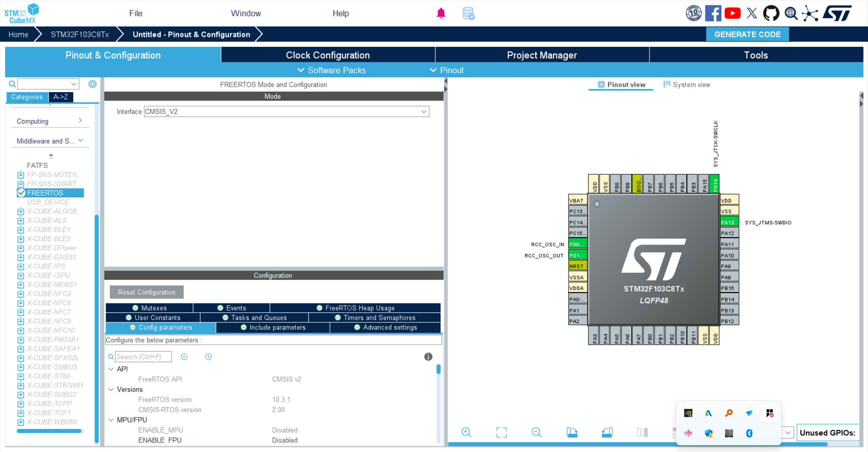Click the parameter info icon
This screenshot has width=868, height=452.
[x=428, y=357]
